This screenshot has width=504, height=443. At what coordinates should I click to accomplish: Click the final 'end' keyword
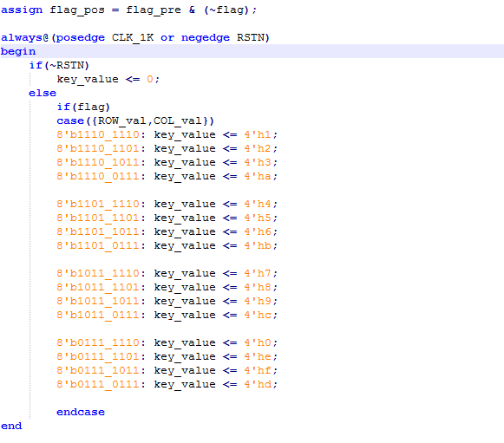coord(11,426)
